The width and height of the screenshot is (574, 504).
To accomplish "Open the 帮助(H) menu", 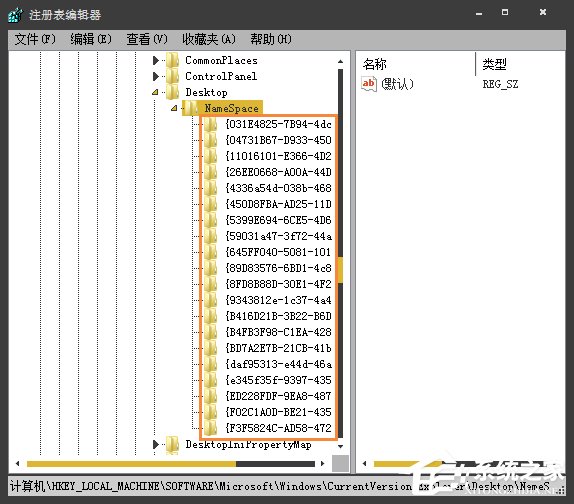I will (271, 39).
